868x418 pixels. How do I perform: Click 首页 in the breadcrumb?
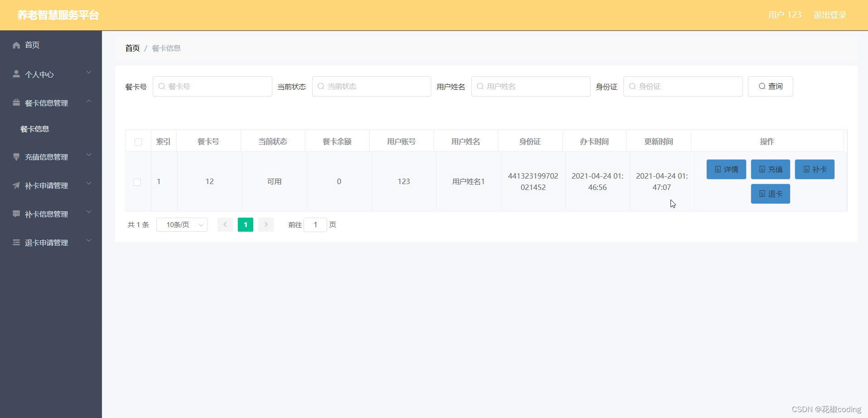(132, 48)
